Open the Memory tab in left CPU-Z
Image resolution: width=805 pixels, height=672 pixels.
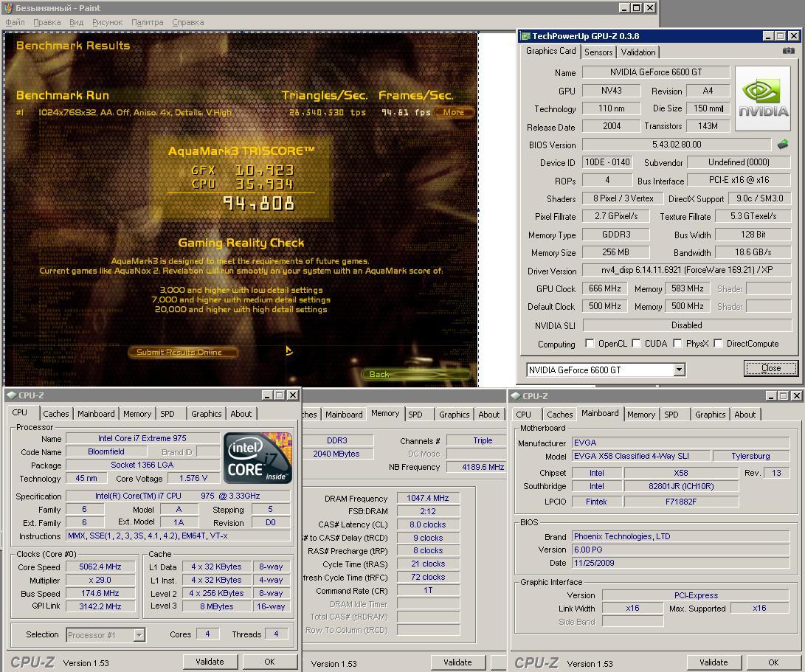(x=137, y=414)
